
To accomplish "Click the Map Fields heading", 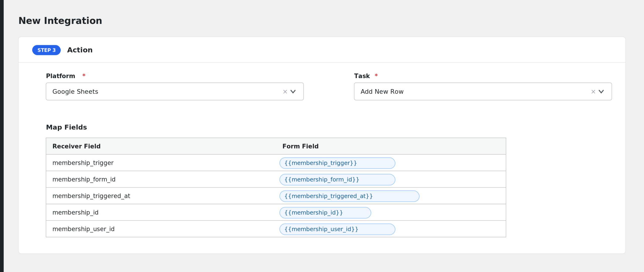I will click(x=66, y=127).
